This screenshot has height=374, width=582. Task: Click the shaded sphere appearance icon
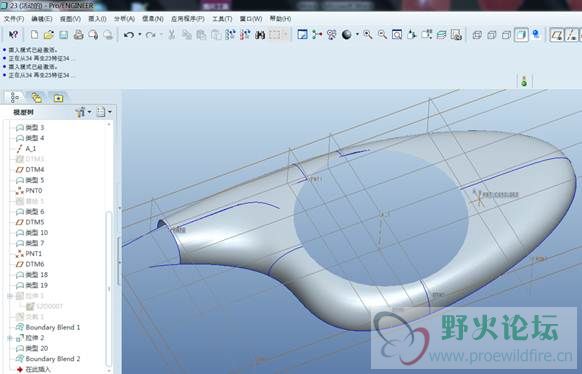click(347, 35)
